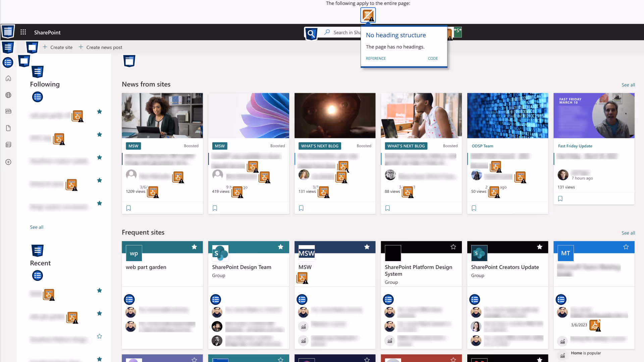Image resolution: width=644 pixels, height=362 pixels.
Task: Click the News icon in the left sidebar
Action: [8, 111]
